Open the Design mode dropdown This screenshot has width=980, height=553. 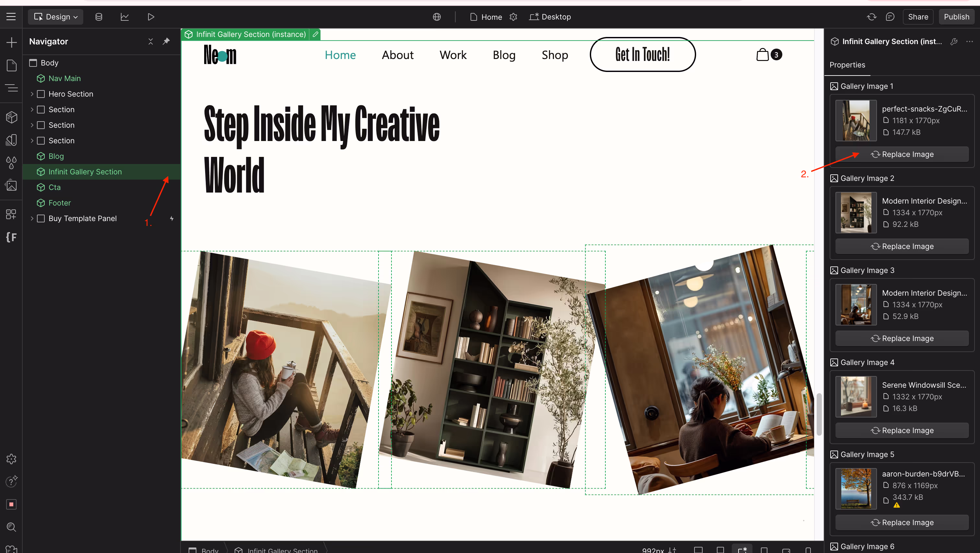click(x=55, y=17)
